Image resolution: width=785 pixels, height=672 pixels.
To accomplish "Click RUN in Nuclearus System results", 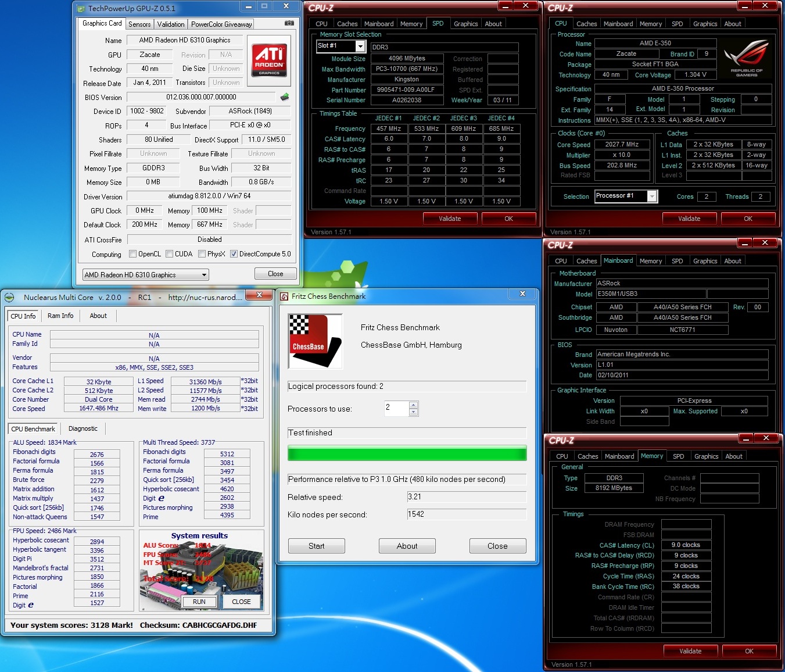I will click(199, 602).
